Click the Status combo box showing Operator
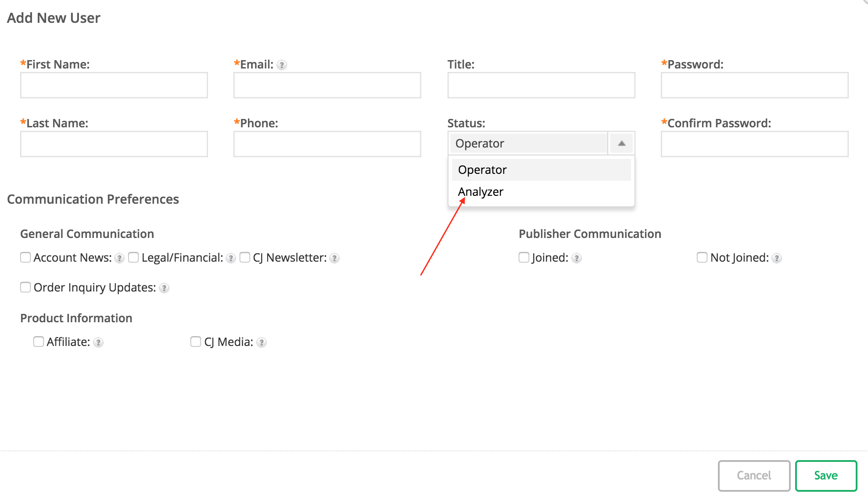The height and width of the screenshot is (497, 868). click(x=527, y=143)
